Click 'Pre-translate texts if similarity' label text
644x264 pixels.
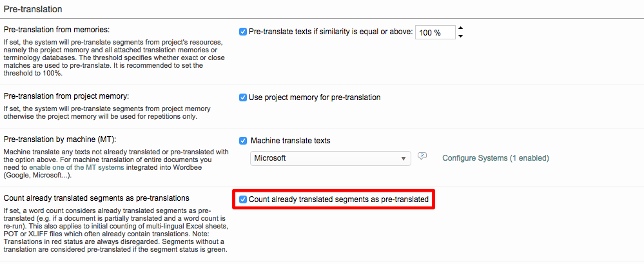330,32
